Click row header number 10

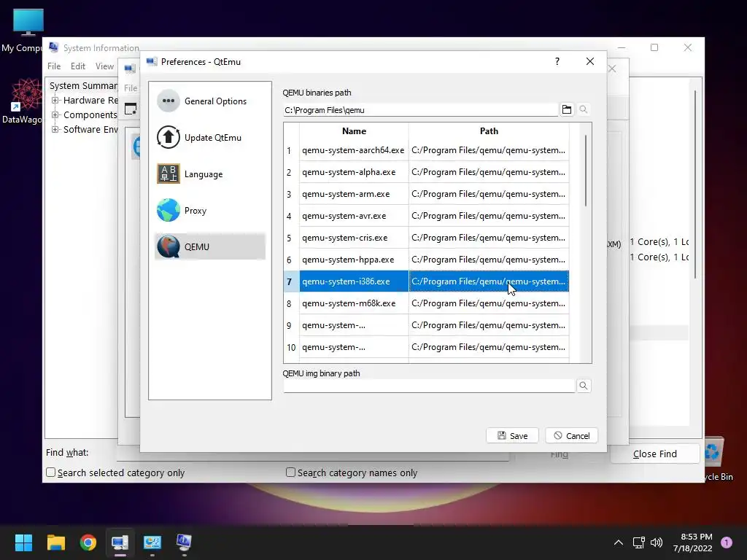[x=291, y=348]
